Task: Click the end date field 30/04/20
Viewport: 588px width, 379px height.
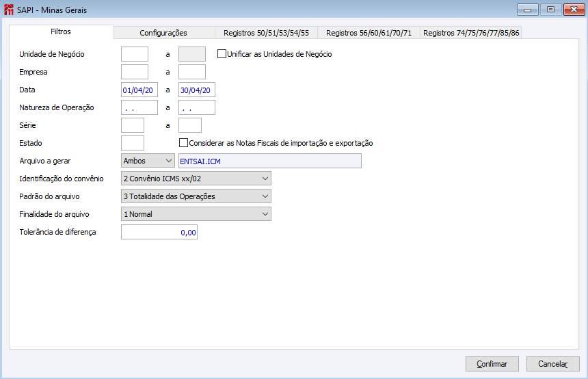Action: tap(197, 90)
